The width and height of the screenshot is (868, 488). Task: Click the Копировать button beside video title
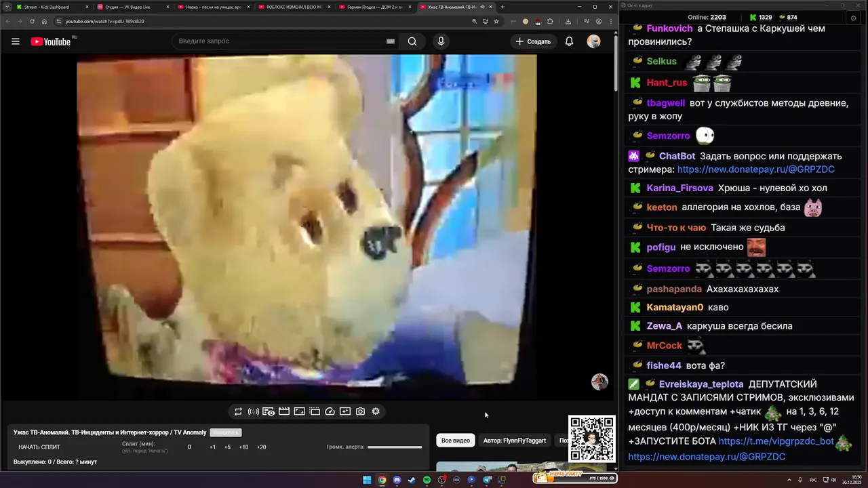point(225,432)
